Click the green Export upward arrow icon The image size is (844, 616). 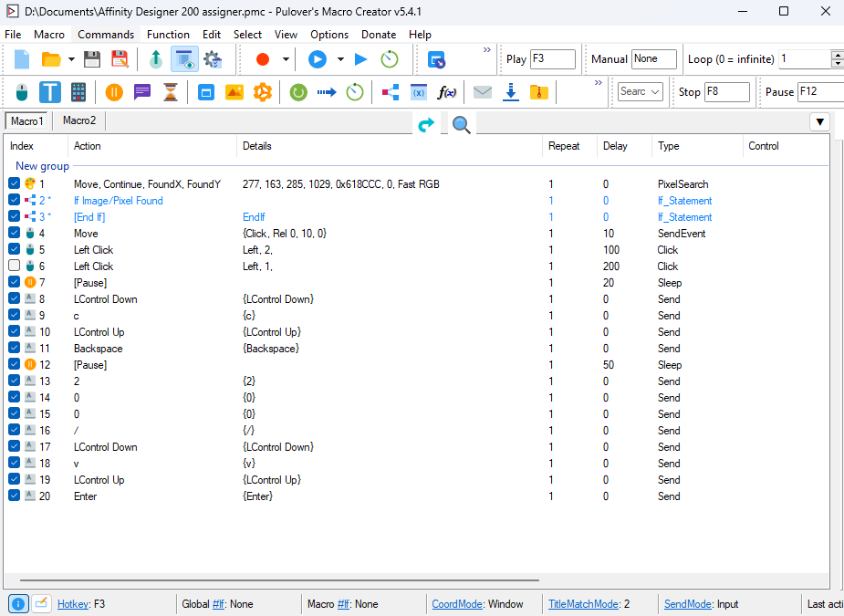tap(155, 59)
